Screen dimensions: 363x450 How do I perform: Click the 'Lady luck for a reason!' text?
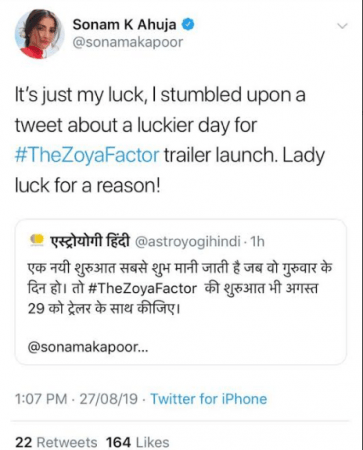point(170,171)
